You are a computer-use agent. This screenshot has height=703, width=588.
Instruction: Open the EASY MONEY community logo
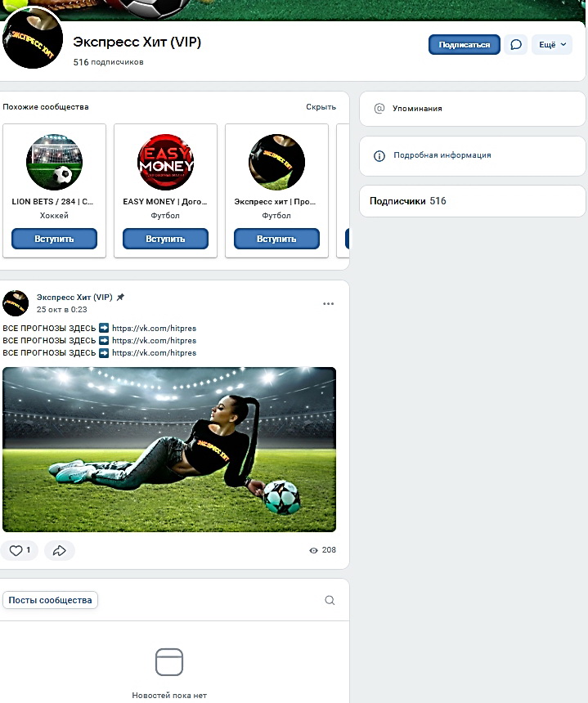point(165,162)
